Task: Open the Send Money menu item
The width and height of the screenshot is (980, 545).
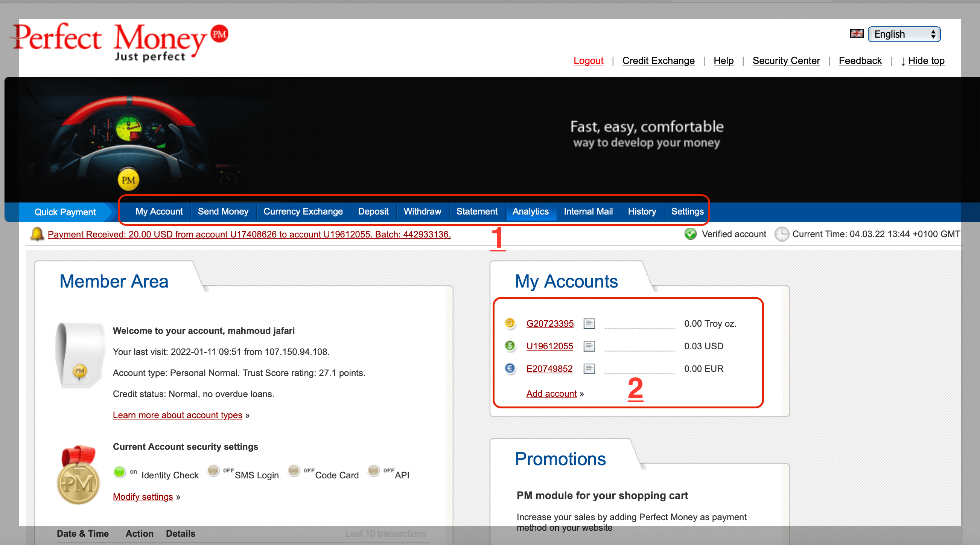Action: [223, 212]
